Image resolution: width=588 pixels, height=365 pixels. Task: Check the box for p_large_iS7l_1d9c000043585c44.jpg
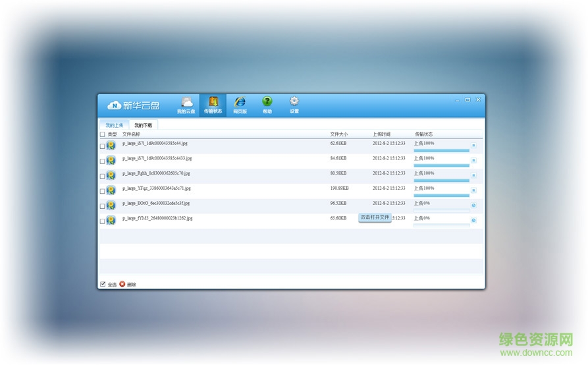(x=102, y=146)
